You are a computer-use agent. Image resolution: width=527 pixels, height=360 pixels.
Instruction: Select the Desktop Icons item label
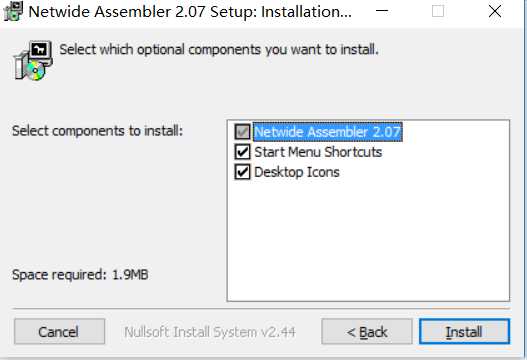pos(297,172)
